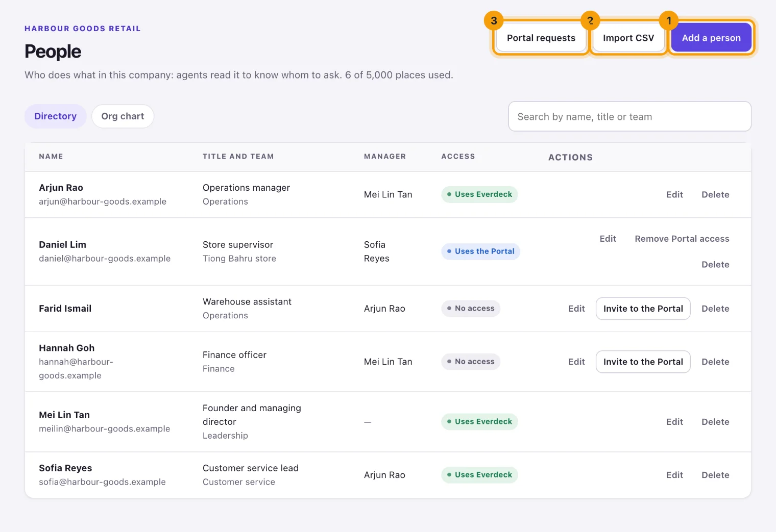Delete Daniel Lim from directory
The height and width of the screenshot is (532, 776).
(715, 265)
